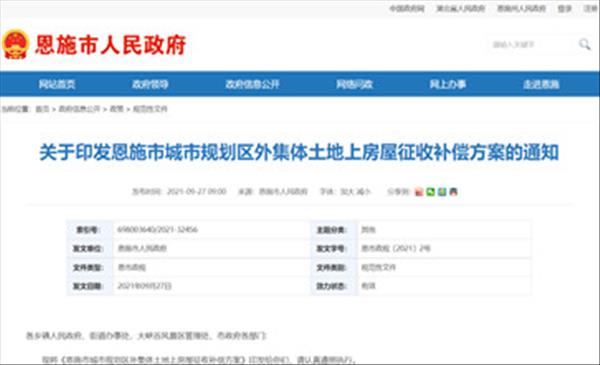Click the national emblem logo
Image resolution: width=600 pixels, height=365 pixels.
15,44
